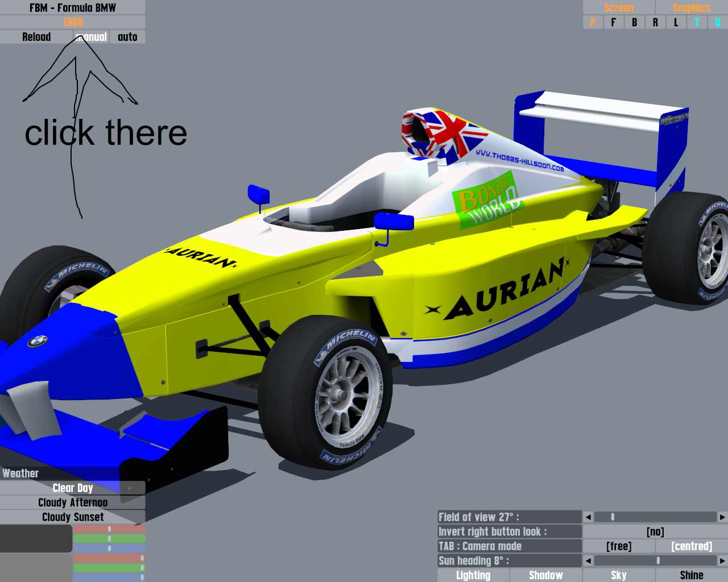The height and width of the screenshot is (582, 728).
Task: Select Cloudy Sunset weather
Action: click(72, 517)
